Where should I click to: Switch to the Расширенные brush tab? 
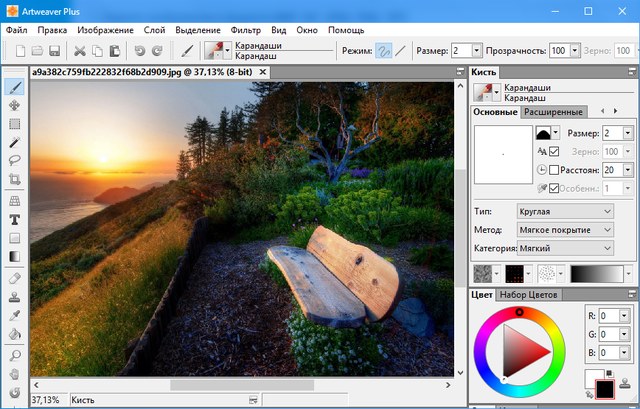click(552, 112)
